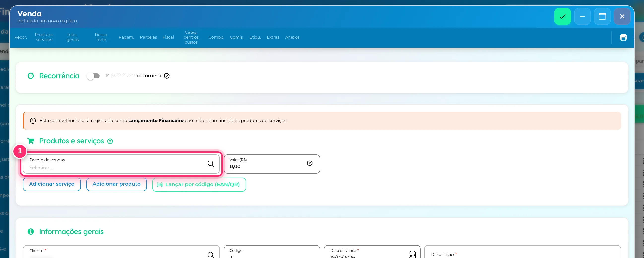
Task: Click the Recorrência section heading
Action: [59, 76]
